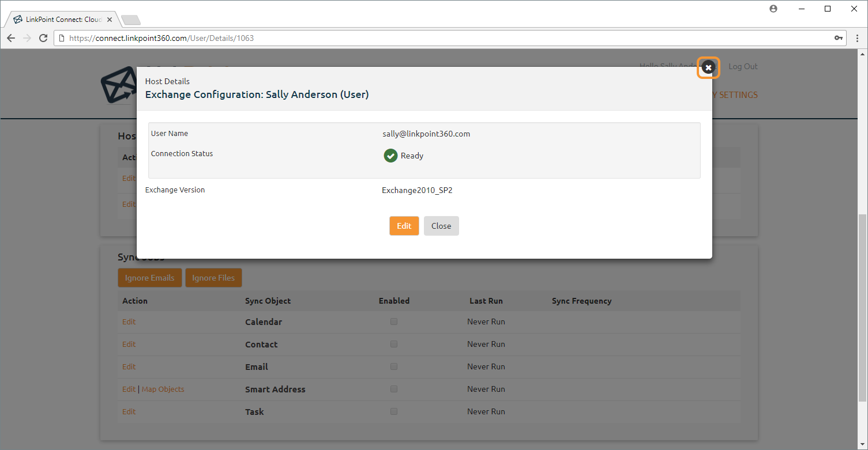Click the sally@linkpoint360.com user name value

[x=426, y=134]
